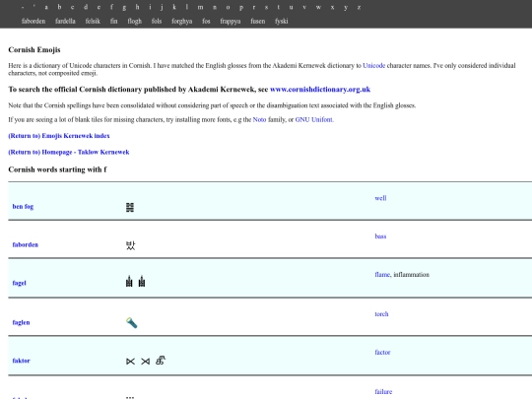Visit www.cornishdictionary.org.uk link
Viewport: 532px width, 399px height.
click(x=320, y=90)
